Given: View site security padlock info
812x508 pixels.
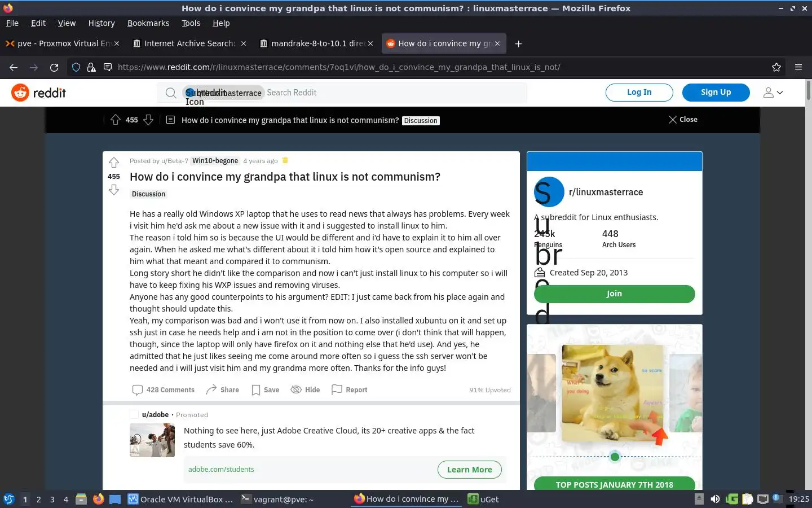Looking at the screenshot, I should (91, 67).
